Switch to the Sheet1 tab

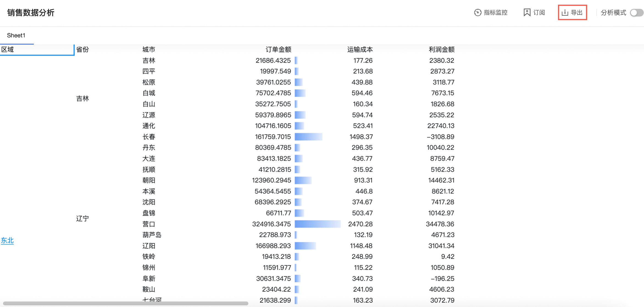tap(16, 35)
